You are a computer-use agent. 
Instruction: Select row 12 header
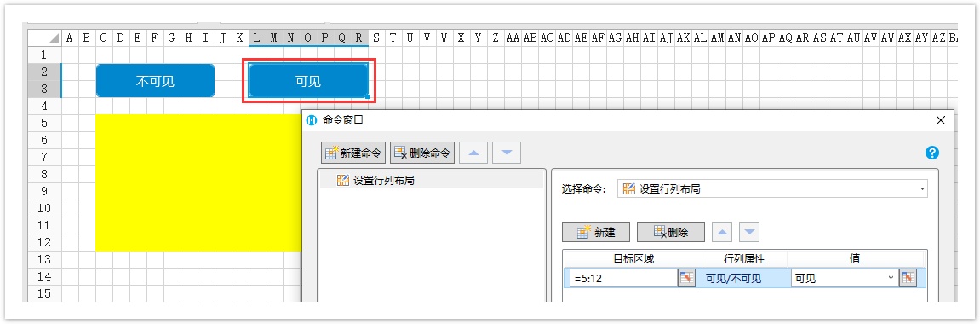(44, 242)
